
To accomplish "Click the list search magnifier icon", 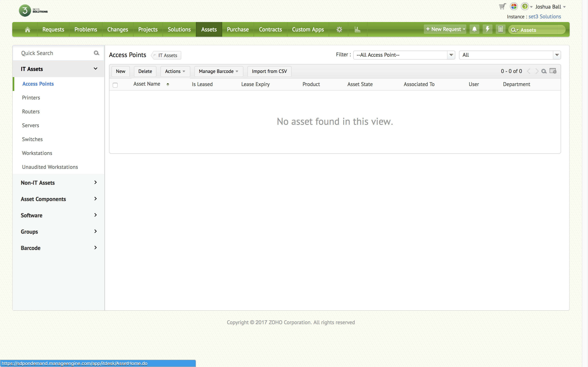I will 544,71.
